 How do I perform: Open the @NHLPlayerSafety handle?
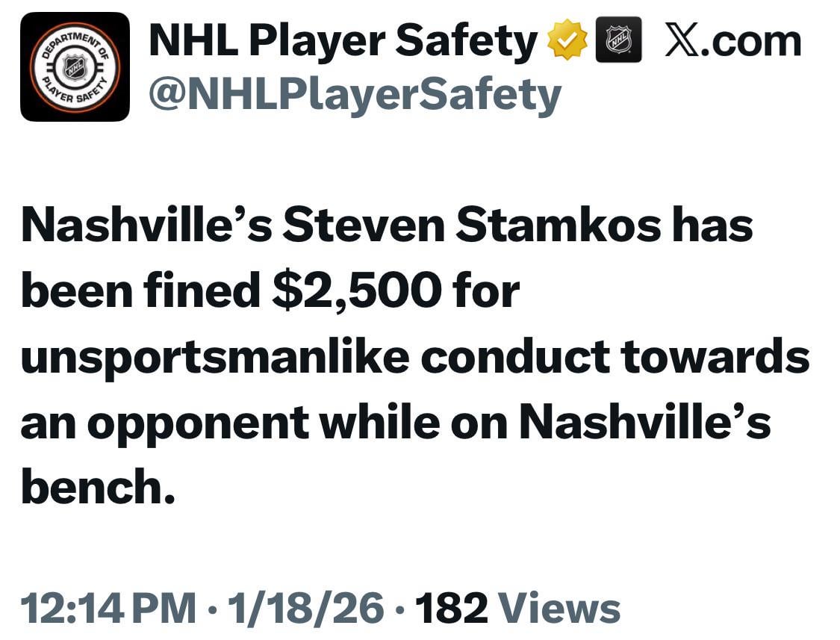pos(355,95)
